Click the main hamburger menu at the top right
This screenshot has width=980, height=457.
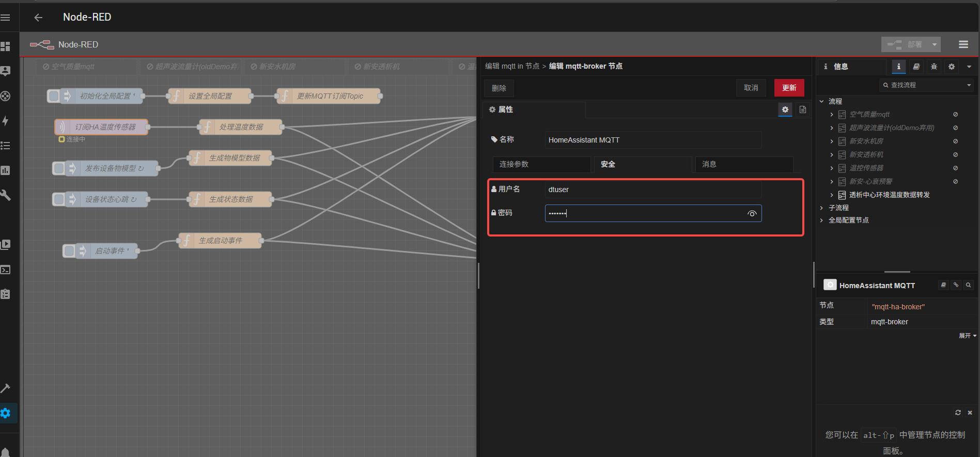(963, 44)
